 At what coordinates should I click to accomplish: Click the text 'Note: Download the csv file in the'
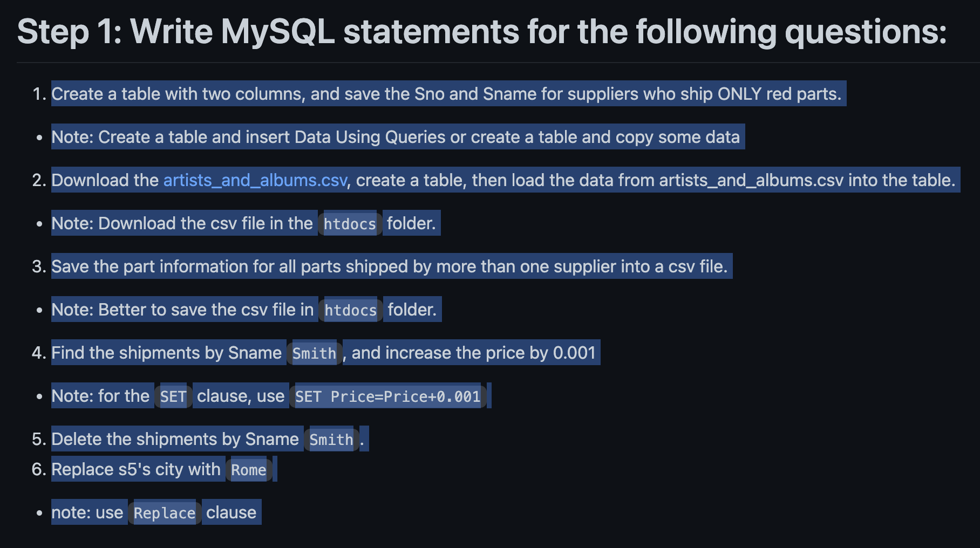[182, 223]
